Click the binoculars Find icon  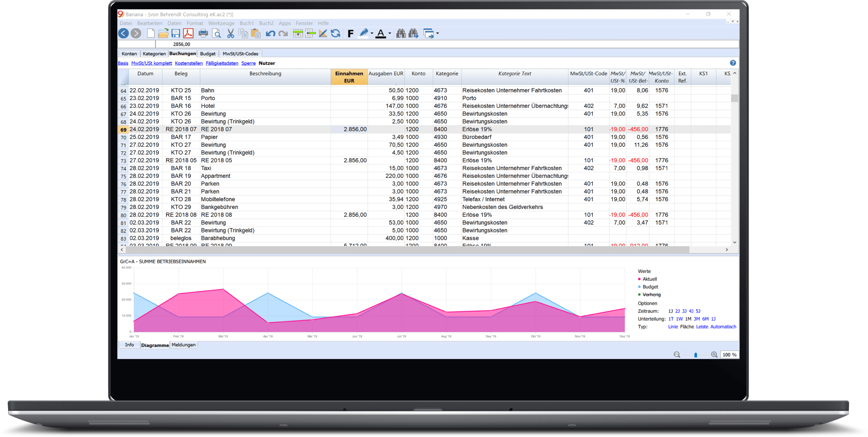click(401, 33)
